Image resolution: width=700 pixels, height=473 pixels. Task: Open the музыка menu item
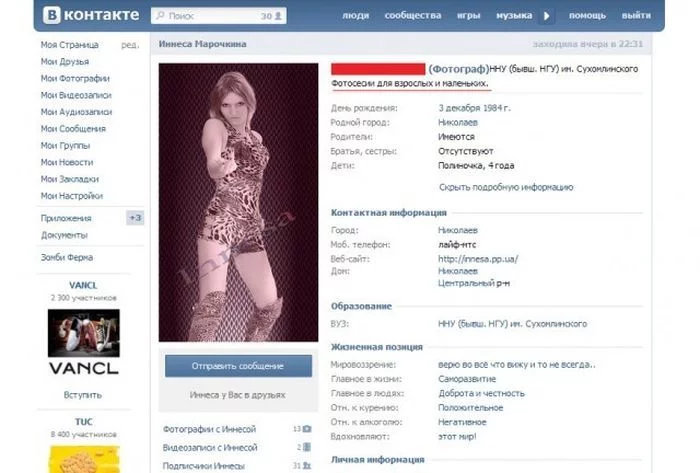(514, 16)
